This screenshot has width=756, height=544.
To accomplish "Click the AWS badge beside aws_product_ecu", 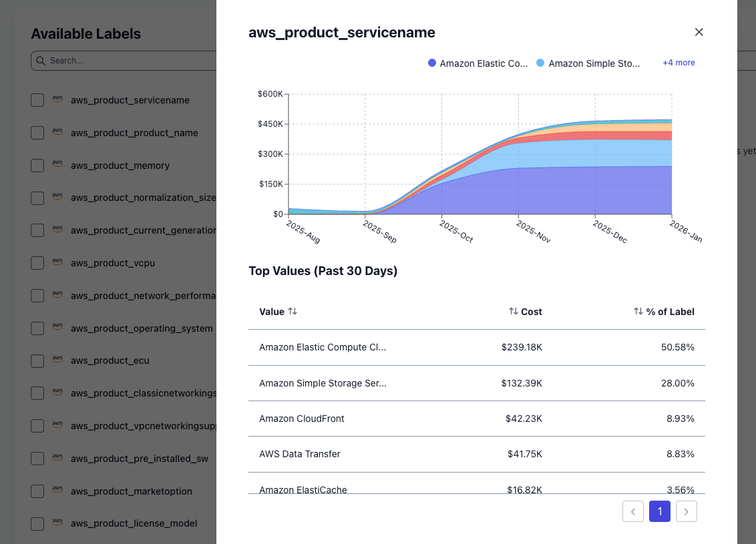I will coord(57,360).
